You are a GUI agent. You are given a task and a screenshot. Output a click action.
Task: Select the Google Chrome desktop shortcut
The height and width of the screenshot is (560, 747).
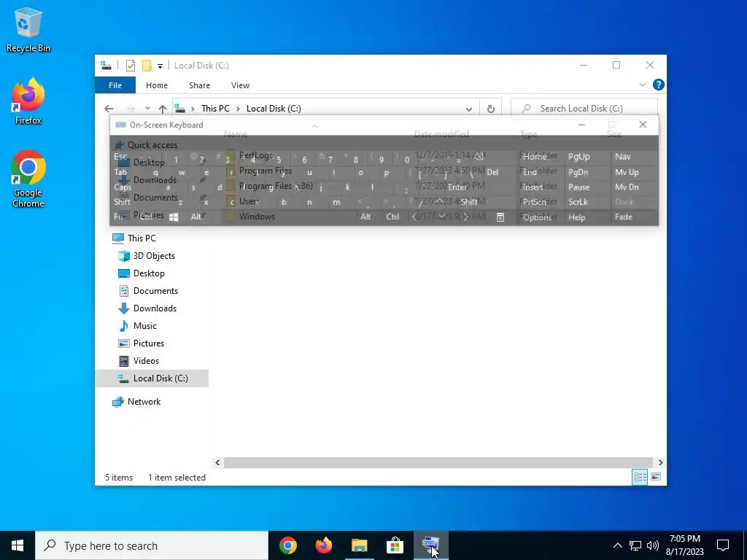click(x=28, y=179)
